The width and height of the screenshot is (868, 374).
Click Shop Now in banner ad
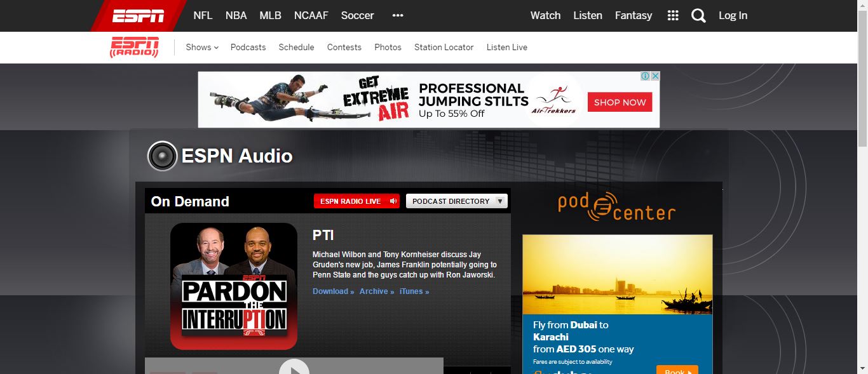coord(620,102)
